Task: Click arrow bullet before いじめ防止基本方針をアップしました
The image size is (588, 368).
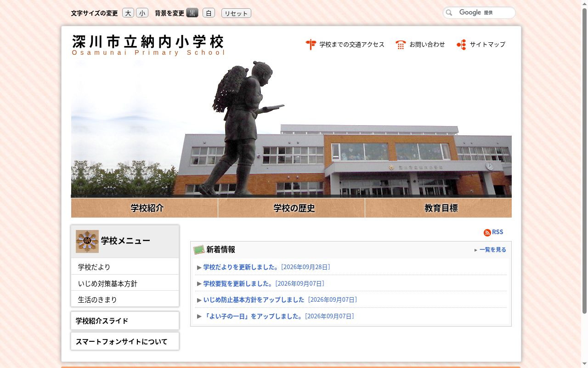Action: [199, 300]
